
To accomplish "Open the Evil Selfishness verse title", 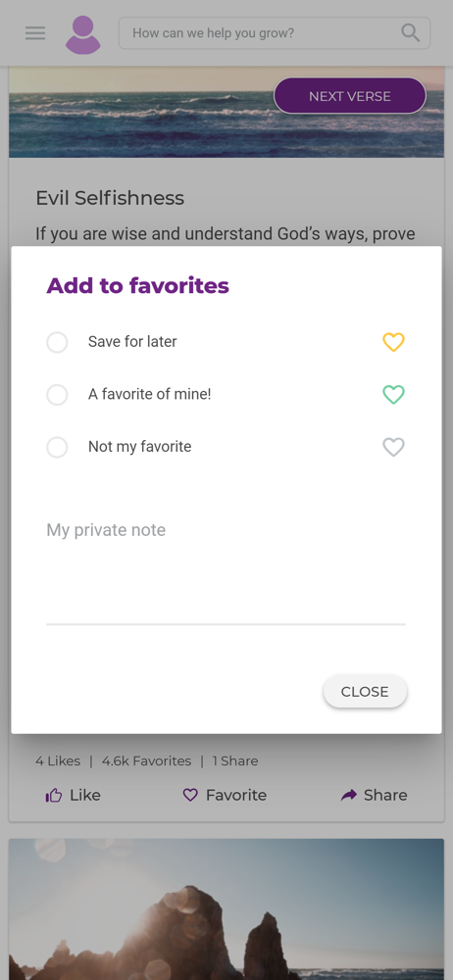I will [110, 198].
